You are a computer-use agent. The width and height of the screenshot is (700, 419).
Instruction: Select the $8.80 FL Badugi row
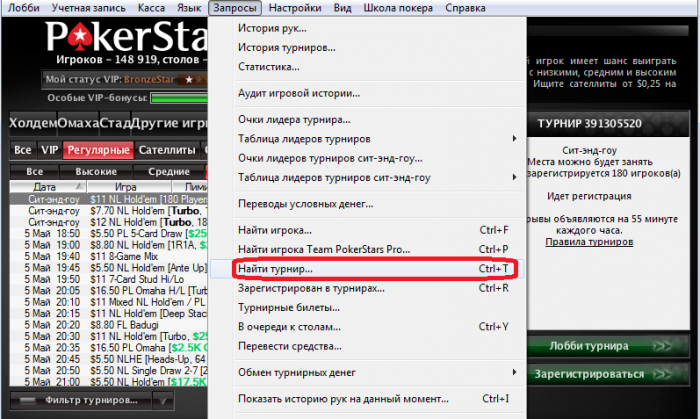109,325
